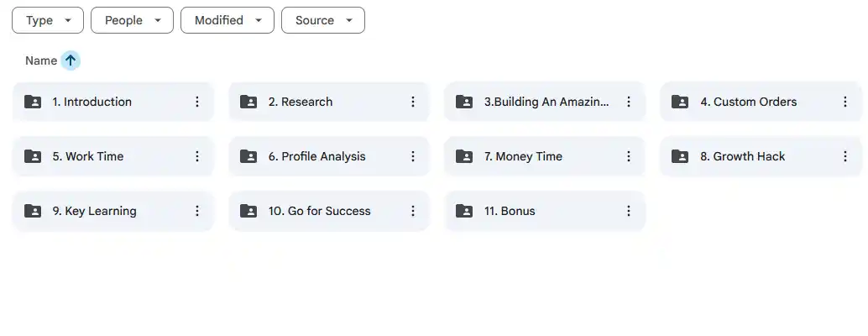This screenshot has width=868, height=336.
Task: Select the 7. Money Time folder
Action: click(523, 156)
